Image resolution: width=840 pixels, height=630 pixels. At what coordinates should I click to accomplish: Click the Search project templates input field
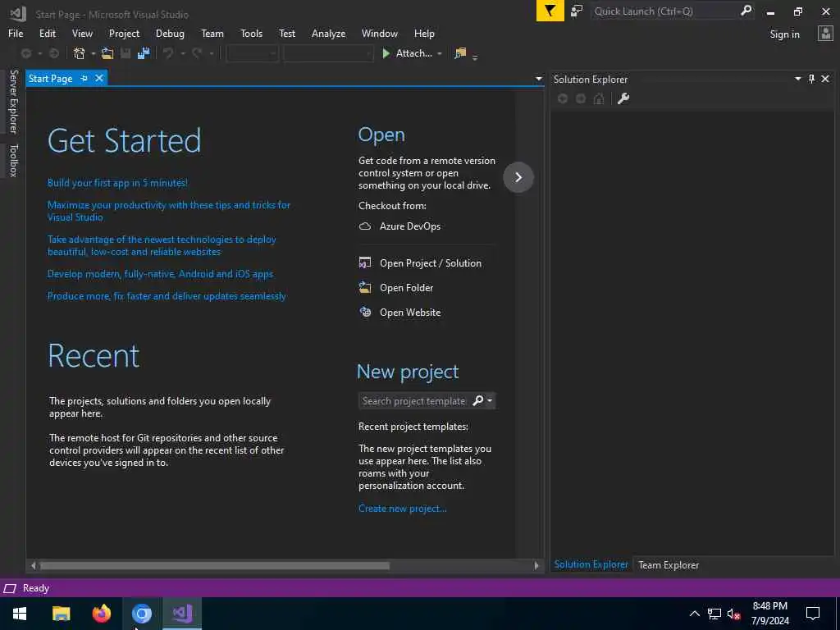coord(414,400)
